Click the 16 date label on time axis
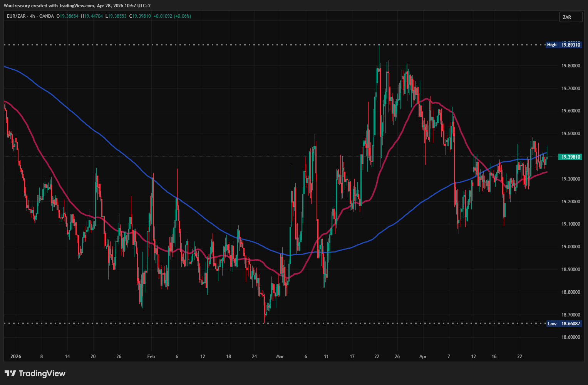Screen dimensions: 588x385 point(494,357)
